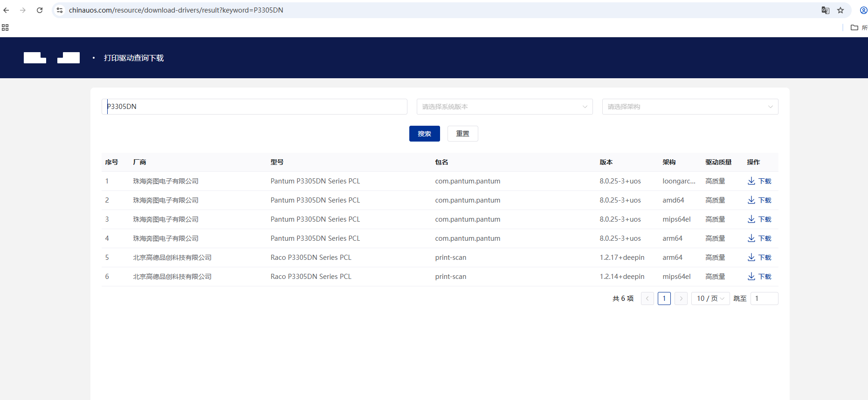The width and height of the screenshot is (868, 400).
Task: Click the 厂商 column header
Action: [140, 162]
